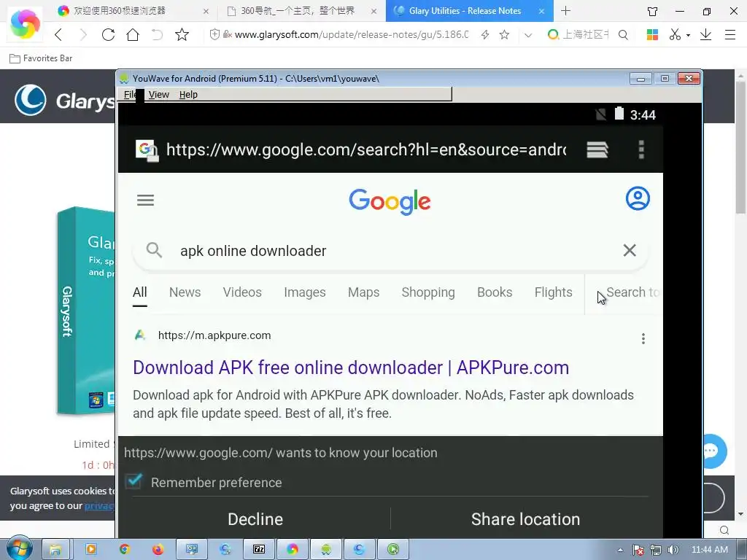Bookmark page with address bar star

pyautogui.click(x=505, y=34)
